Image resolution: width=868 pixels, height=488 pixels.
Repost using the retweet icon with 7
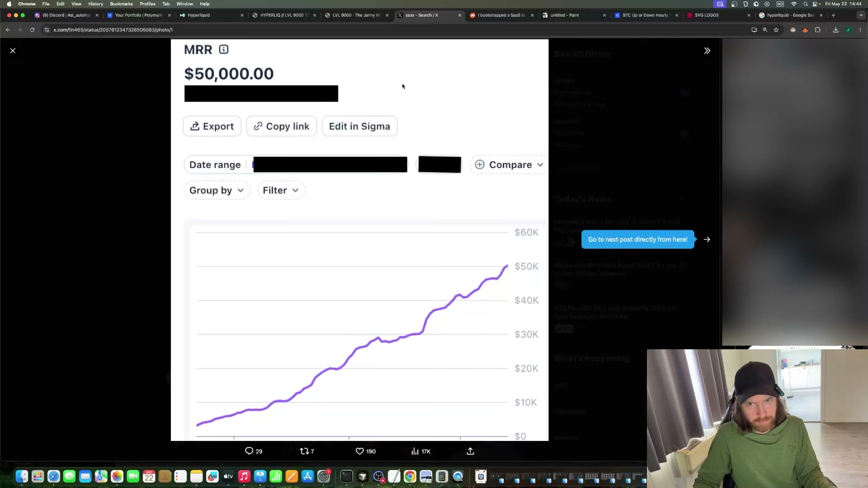click(307, 451)
